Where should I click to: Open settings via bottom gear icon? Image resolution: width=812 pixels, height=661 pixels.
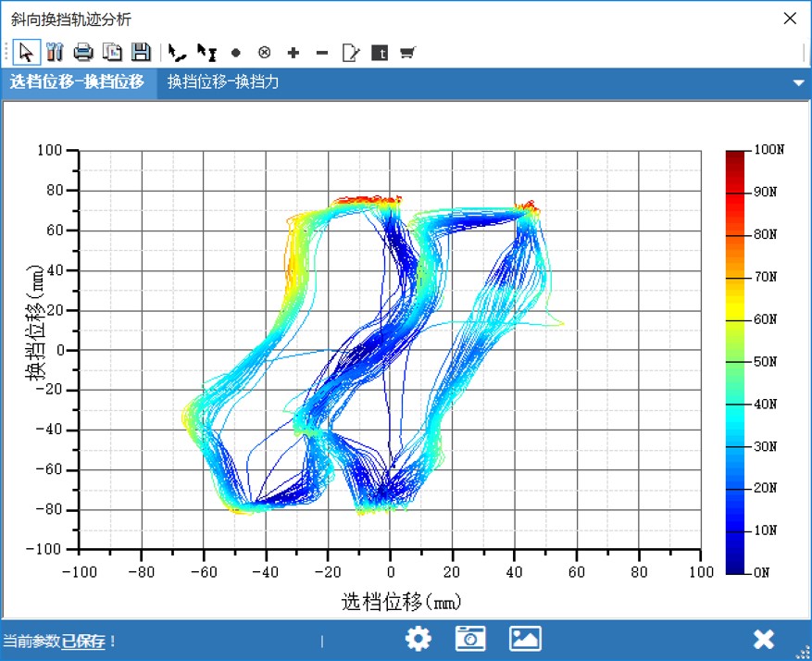tap(418, 639)
